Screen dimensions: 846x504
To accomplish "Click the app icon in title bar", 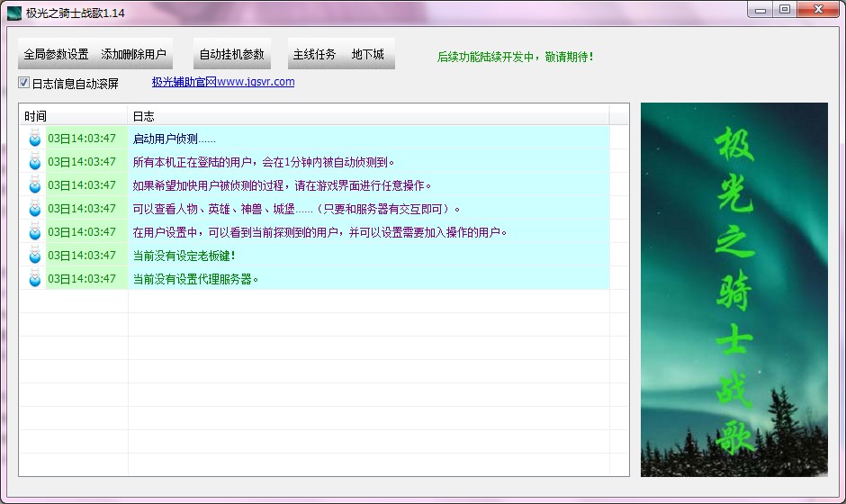I will tap(13, 13).
